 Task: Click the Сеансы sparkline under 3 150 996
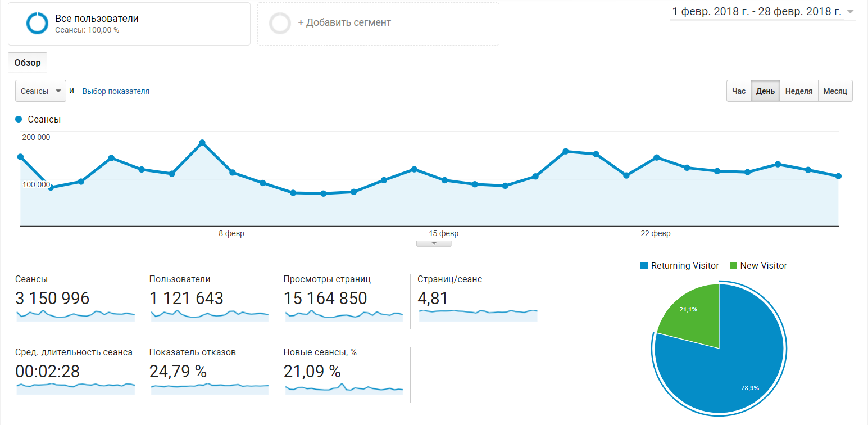76,315
